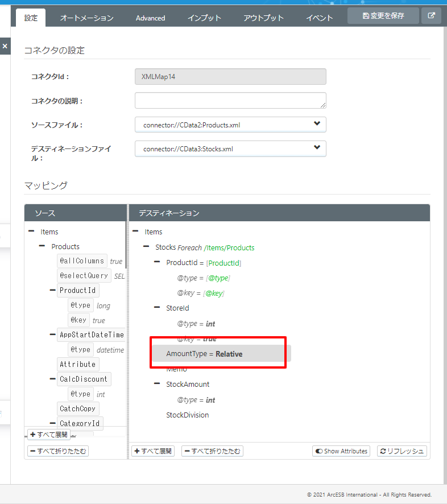447x504 pixels.
Task: Click destination すべて展開 expand-all button
Action: coord(153,451)
